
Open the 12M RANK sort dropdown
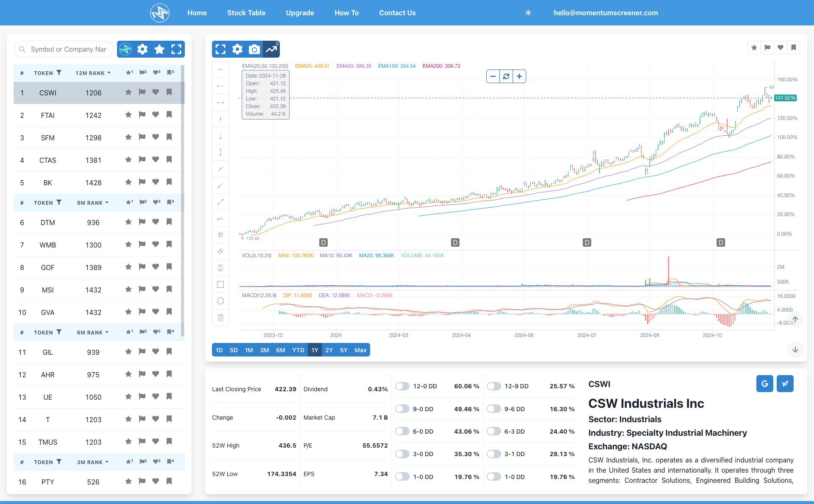[x=93, y=73]
